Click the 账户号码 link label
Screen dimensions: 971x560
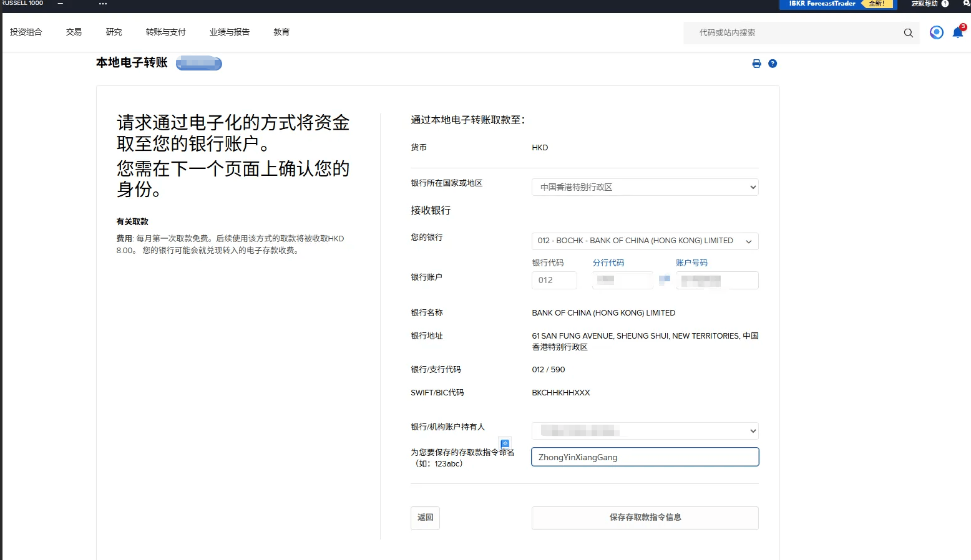tap(691, 263)
